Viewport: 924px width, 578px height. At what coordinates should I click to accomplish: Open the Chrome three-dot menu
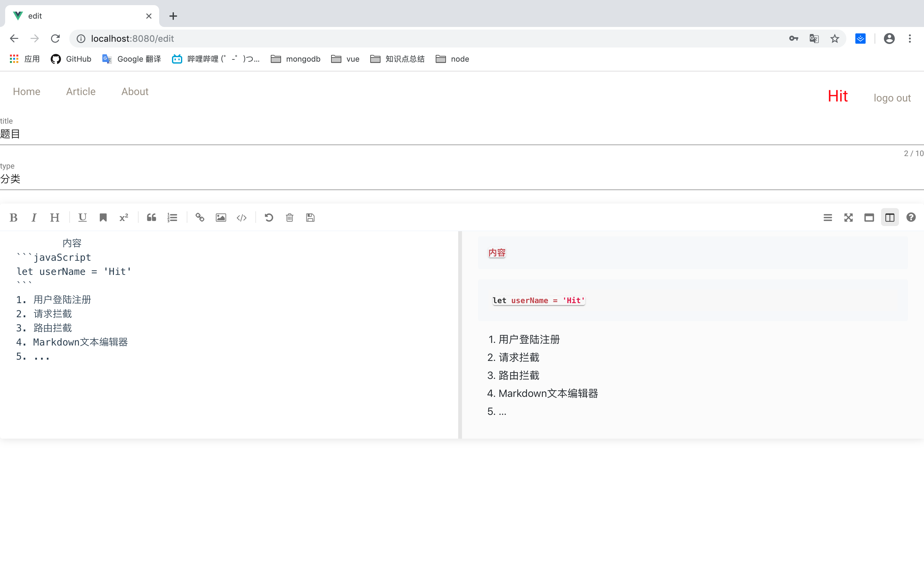tap(910, 39)
